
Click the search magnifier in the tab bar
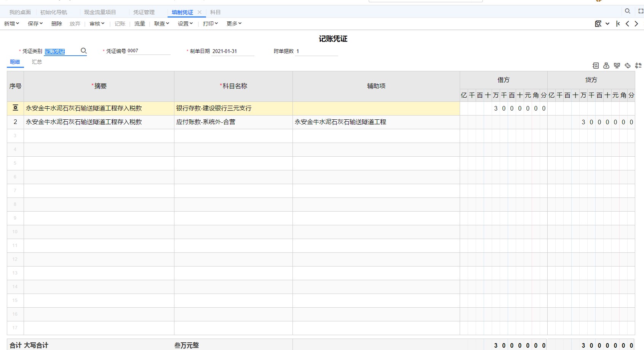click(628, 11)
